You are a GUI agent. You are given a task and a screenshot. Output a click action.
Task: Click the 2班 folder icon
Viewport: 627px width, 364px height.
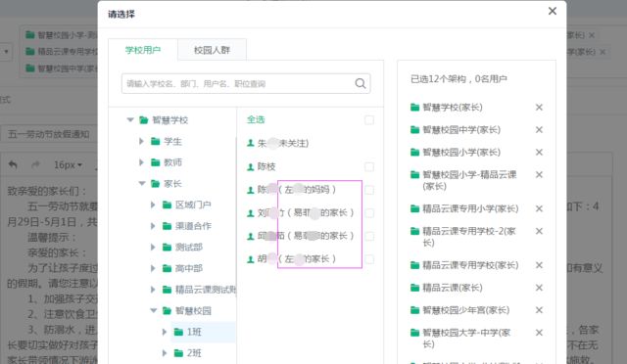pos(178,353)
